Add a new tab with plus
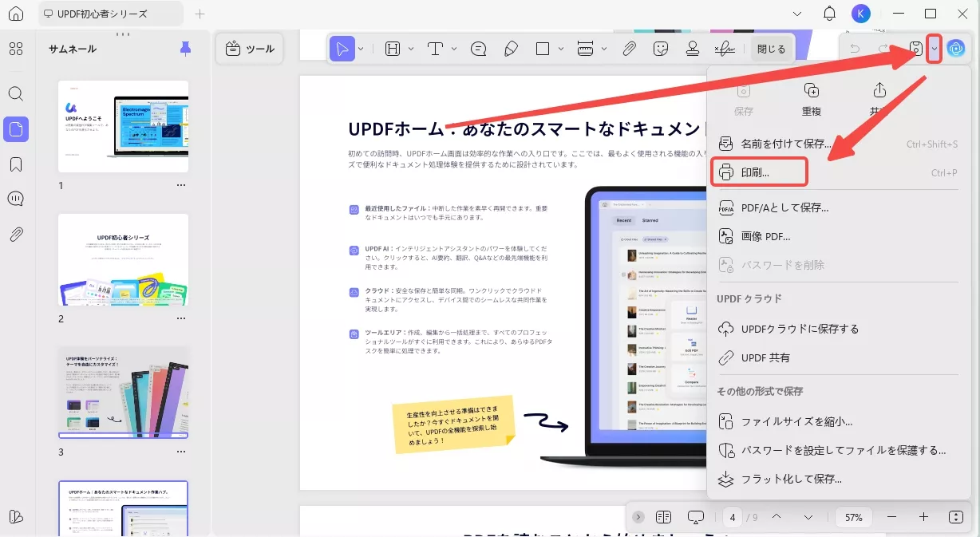The width and height of the screenshot is (980, 537). tap(200, 14)
